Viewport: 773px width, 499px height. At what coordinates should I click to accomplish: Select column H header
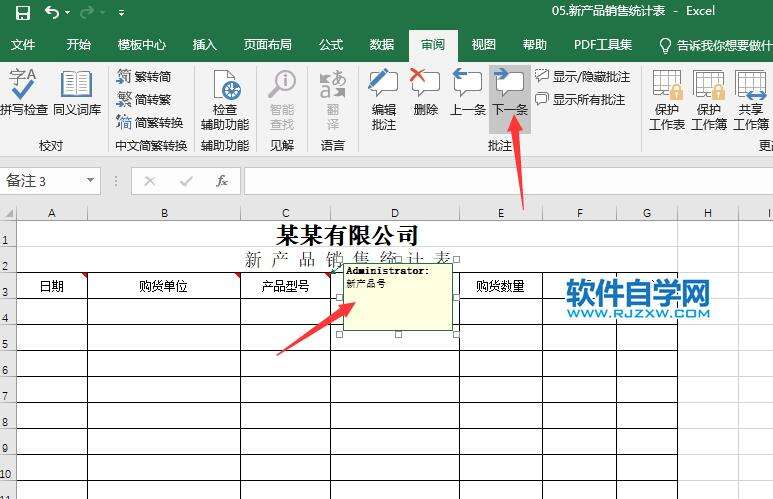coord(708,213)
